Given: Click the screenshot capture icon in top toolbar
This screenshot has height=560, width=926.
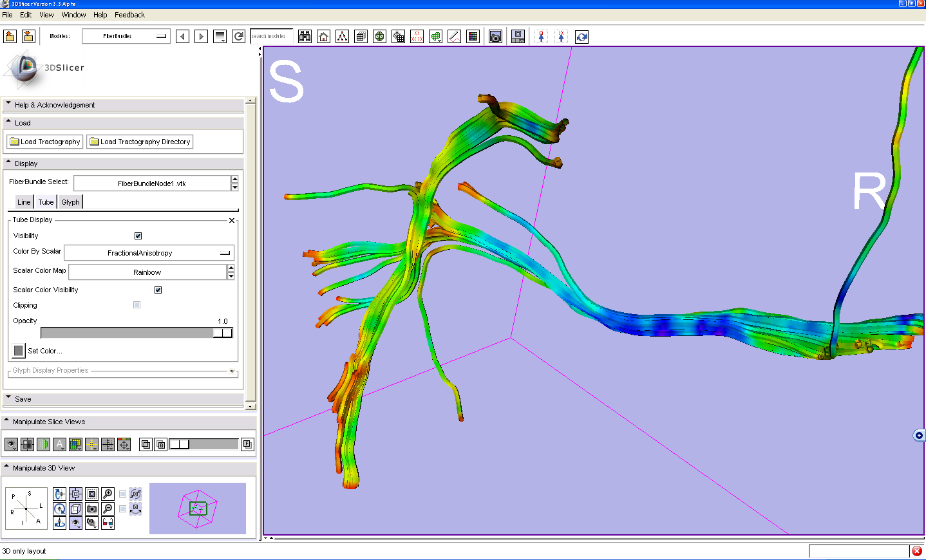Looking at the screenshot, I should [x=495, y=37].
